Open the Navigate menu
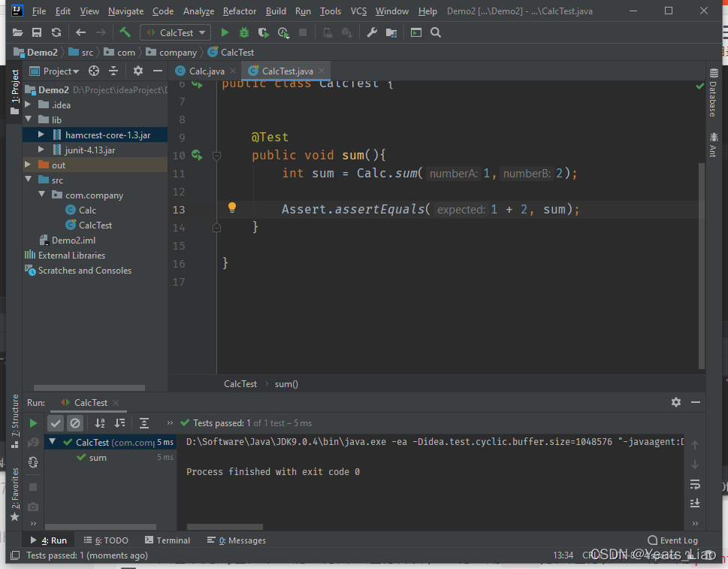Screen dimensions: 728x569 125,11
